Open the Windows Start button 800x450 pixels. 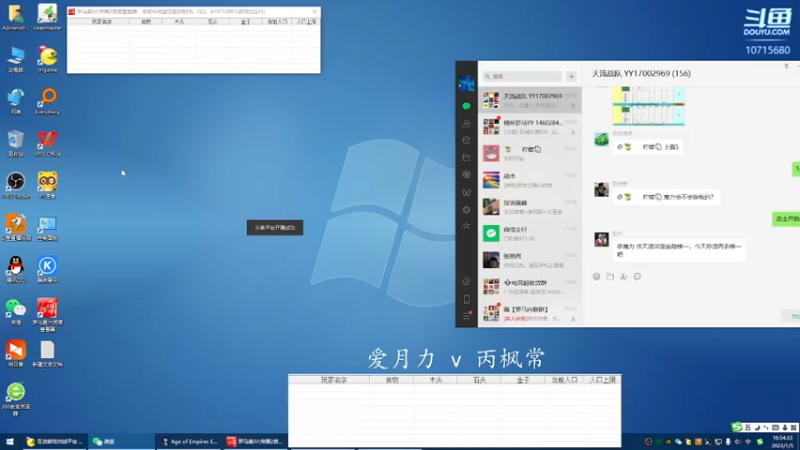(x=10, y=442)
